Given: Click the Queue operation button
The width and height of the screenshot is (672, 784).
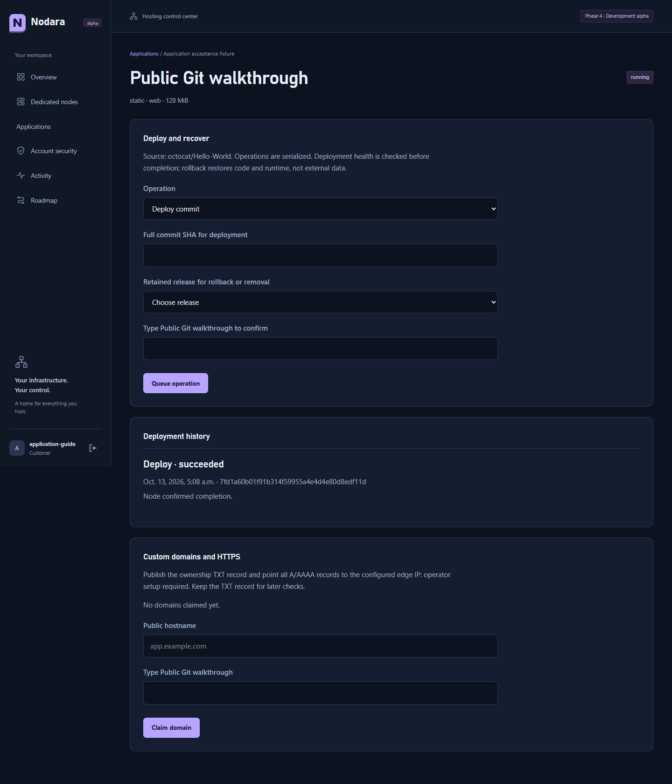Looking at the screenshot, I should click(175, 383).
